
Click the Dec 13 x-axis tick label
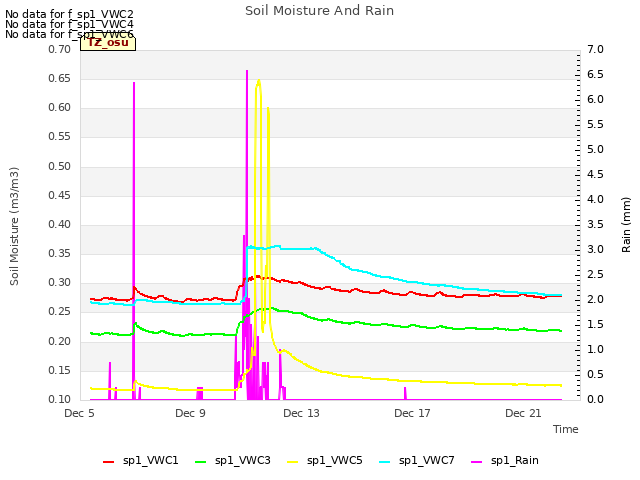tap(302, 413)
